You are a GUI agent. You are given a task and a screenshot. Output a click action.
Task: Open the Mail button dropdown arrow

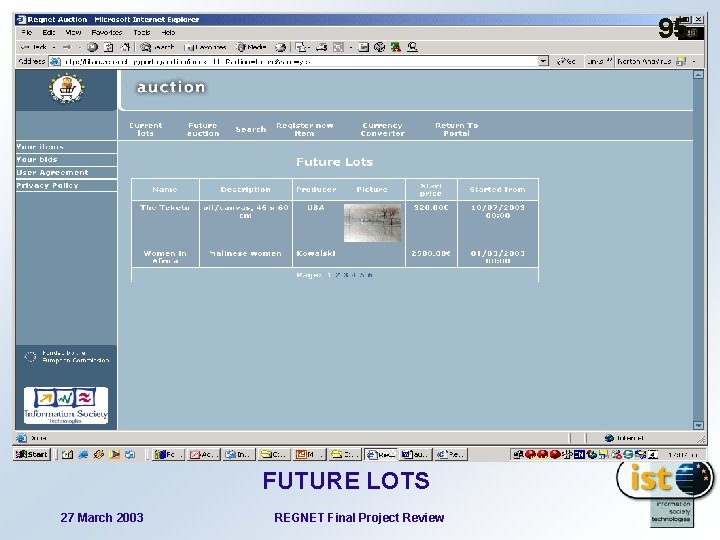[309, 47]
